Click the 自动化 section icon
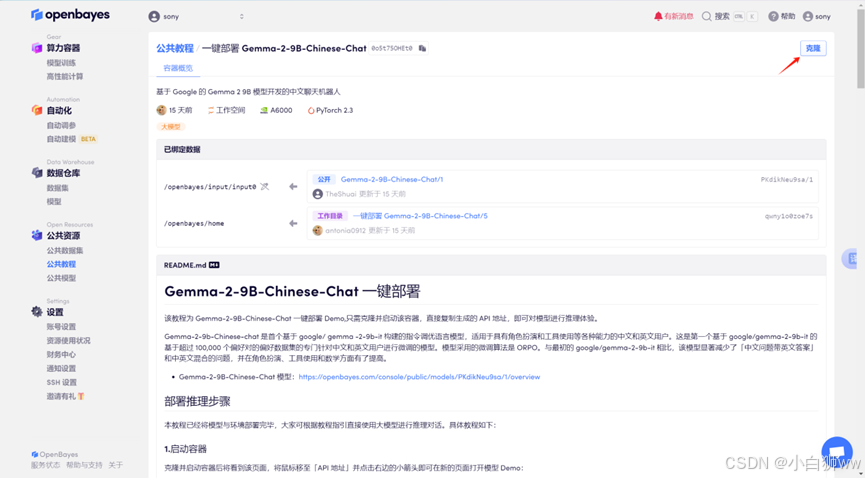 click(x=37, y=110)
